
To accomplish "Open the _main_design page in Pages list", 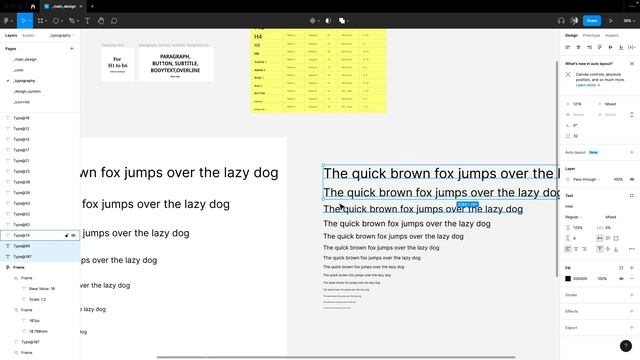I will click(x=25, y=60).
